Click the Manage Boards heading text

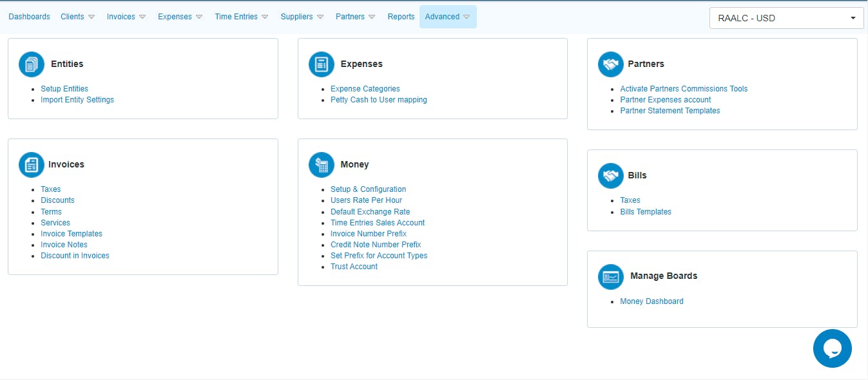(664, 276)
